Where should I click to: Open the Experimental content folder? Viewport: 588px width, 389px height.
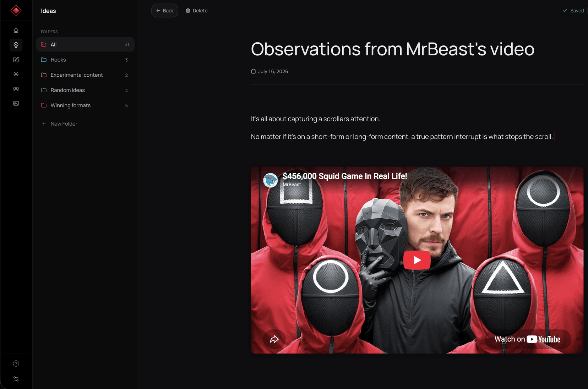[85, 75]
